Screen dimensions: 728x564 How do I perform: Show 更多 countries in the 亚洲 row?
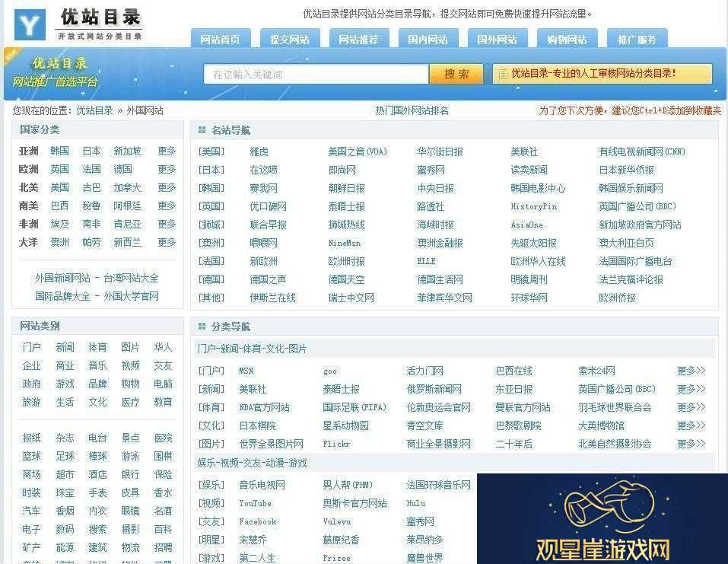[167, 151]
